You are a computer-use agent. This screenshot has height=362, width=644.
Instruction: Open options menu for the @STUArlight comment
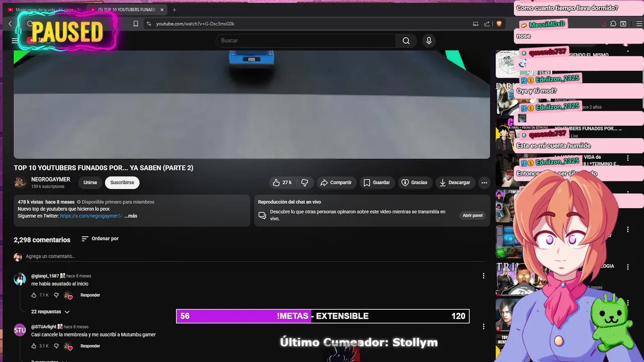coord(484,326)
